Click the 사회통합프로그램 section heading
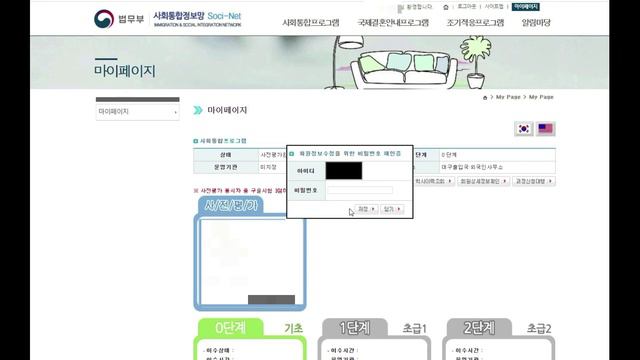Image resolution: width=640 pixels, height=360 pixels. [x=223, y=141]
